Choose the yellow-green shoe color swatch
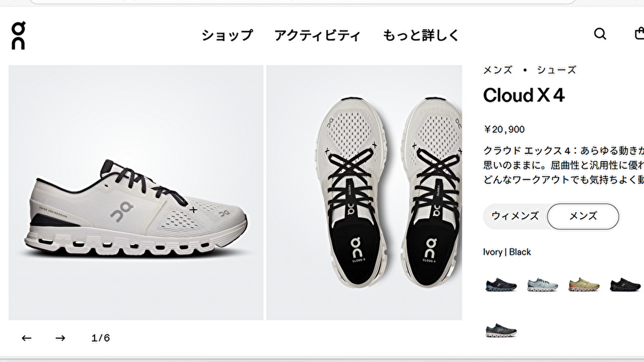 point(584,285)
